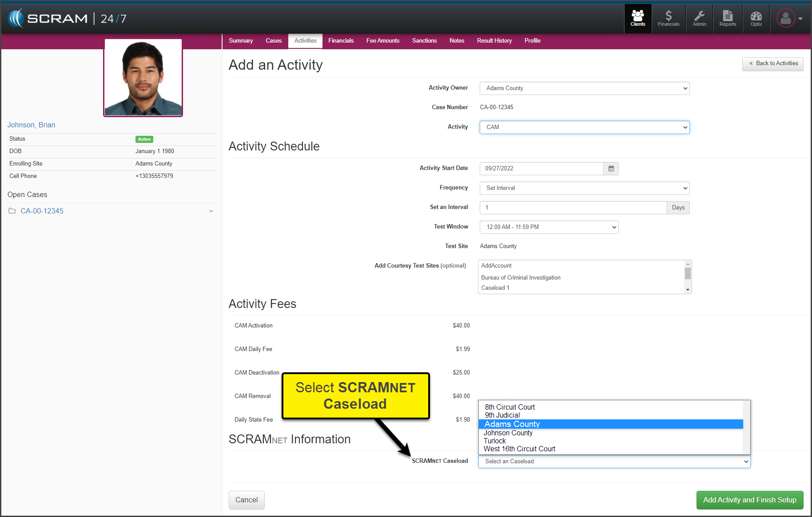Image resolution: width=812 pixels, height=517 pixels.
Task: Switch to the Result History tab
Action: [x=494, y=41]
